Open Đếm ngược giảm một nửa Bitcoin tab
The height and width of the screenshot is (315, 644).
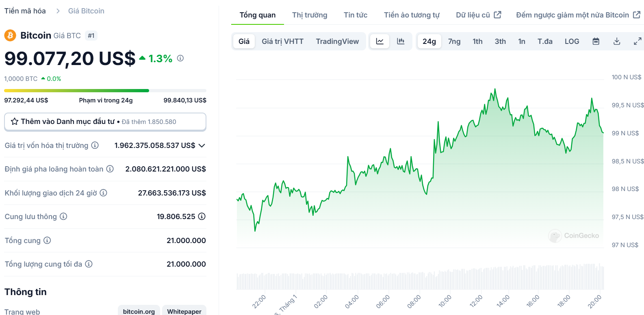(578, 15)
